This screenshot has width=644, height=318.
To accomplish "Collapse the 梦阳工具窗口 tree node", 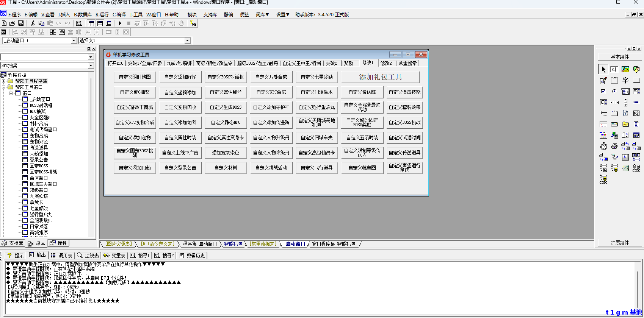I will (3, 87).
